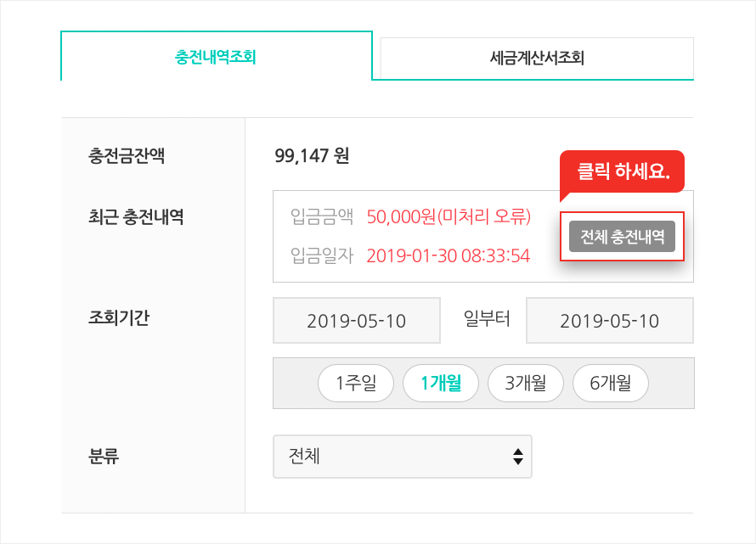Switch to the 충전내역조회 tab

click(x=216, y=56)
